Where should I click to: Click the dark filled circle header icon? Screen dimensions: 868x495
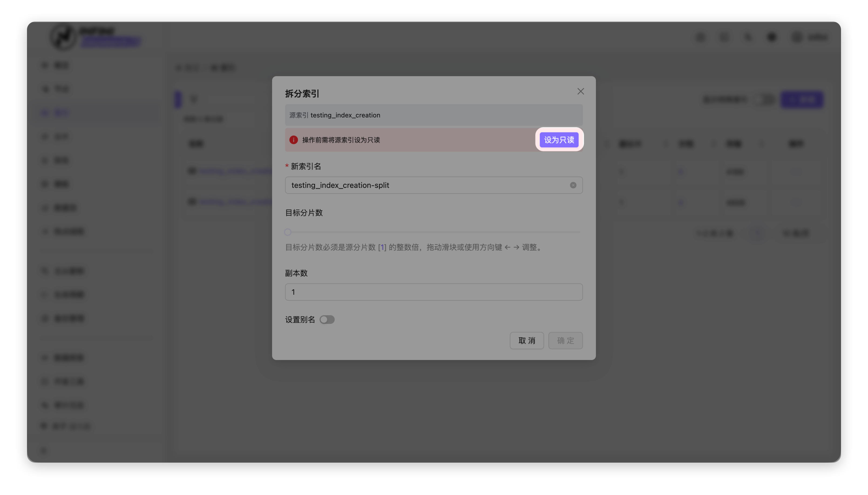click(x=772, y=37)
